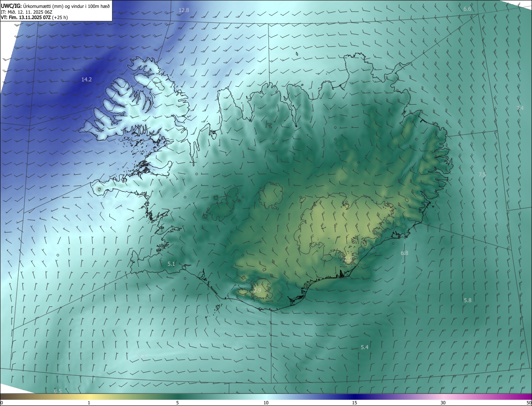Select the 2.9 value label on glacier
This screenshot has height=406, width=532.
coord(257,290)
